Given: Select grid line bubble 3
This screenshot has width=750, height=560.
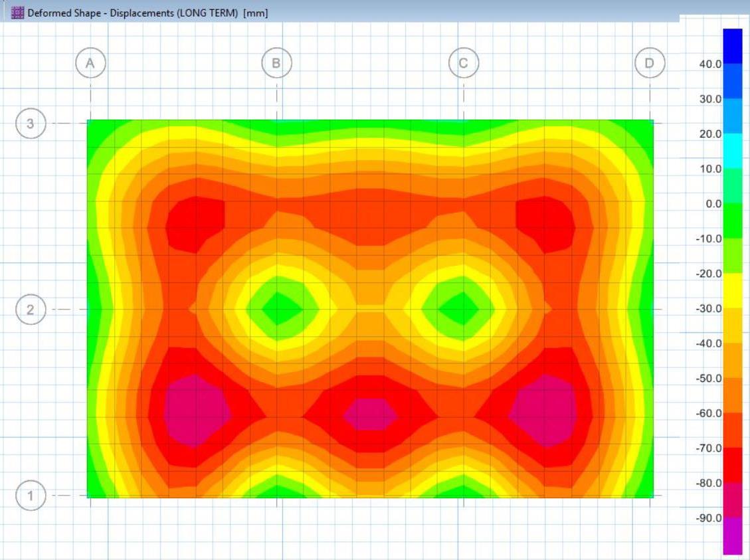Looking at the screenshot, I should point(31,124).
